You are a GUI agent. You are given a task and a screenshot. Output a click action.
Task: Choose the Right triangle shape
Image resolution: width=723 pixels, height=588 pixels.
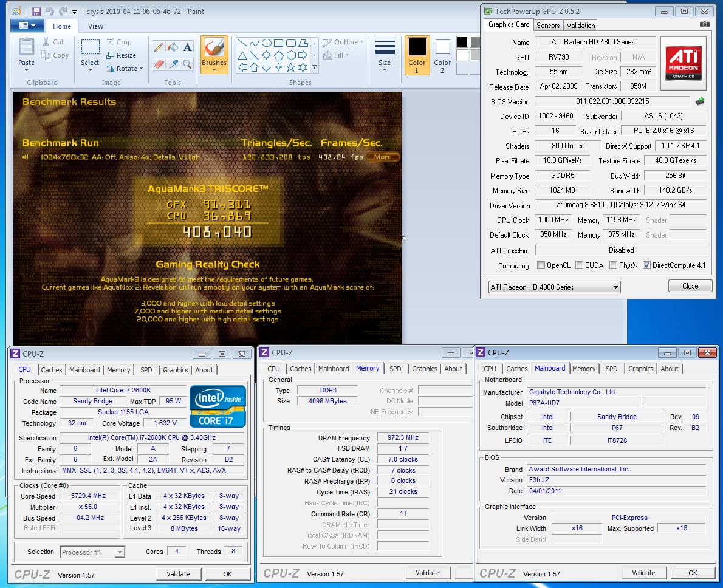click(254, 55)
